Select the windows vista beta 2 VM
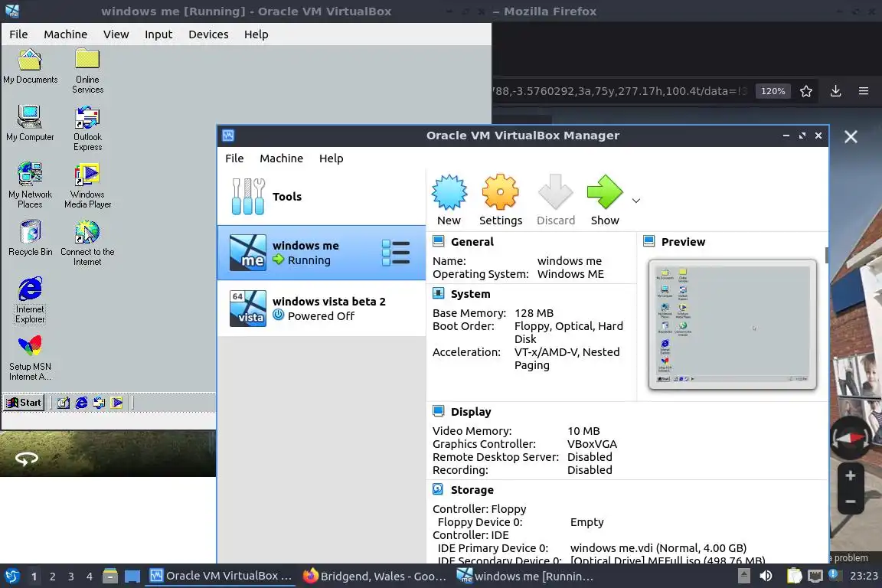The width and height of the screenshot is (882, 588). [x=322, y=309]
